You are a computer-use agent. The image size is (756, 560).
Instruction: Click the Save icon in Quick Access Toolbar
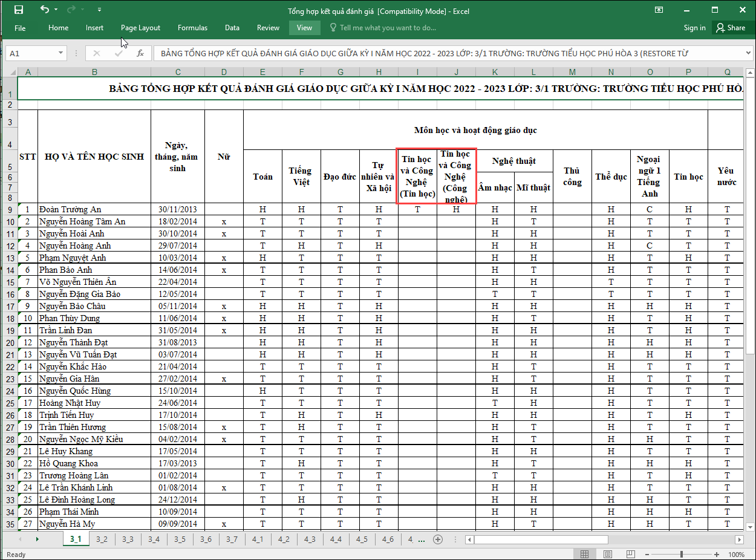pos(19,10)
